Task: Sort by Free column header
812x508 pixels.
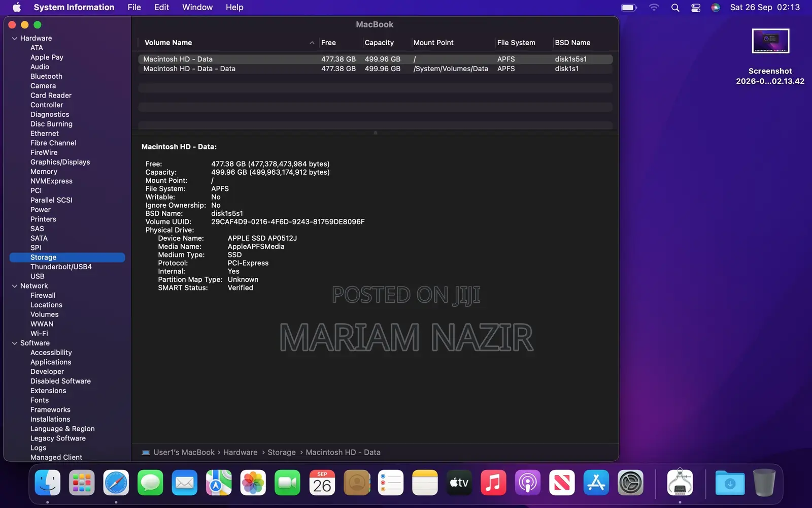Action: tap(328, 43)
